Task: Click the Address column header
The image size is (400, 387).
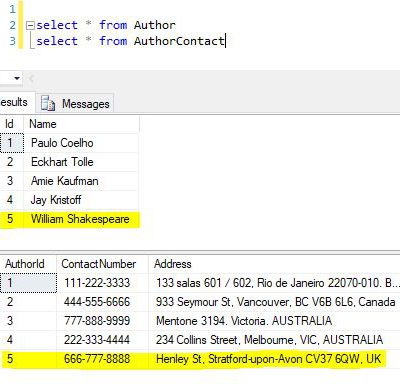Action: tap(274, 264)
